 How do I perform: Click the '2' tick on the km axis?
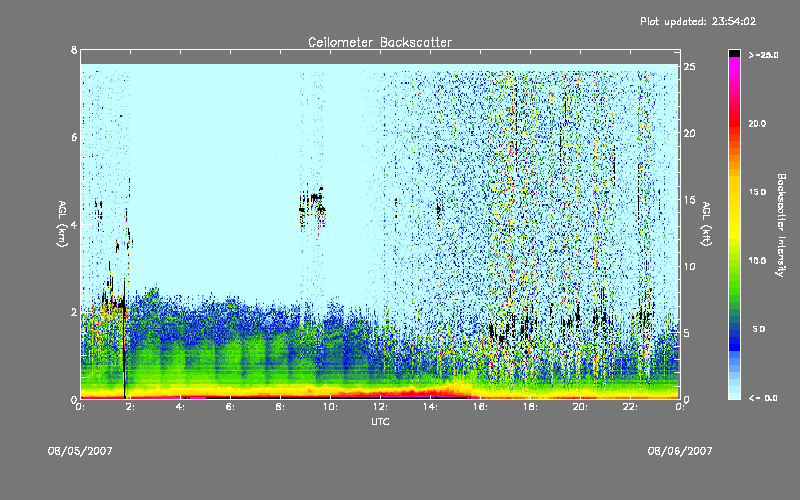(x=74, y=312)
